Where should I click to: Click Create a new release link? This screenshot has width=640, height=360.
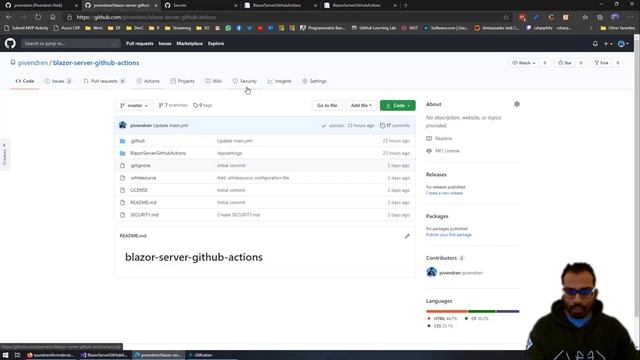tap(444, 193)
